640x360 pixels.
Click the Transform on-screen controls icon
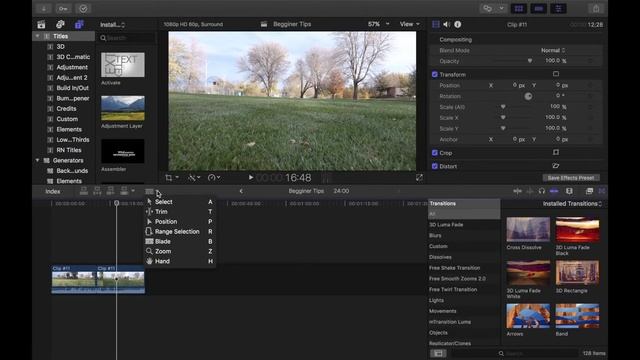(556, 74)
